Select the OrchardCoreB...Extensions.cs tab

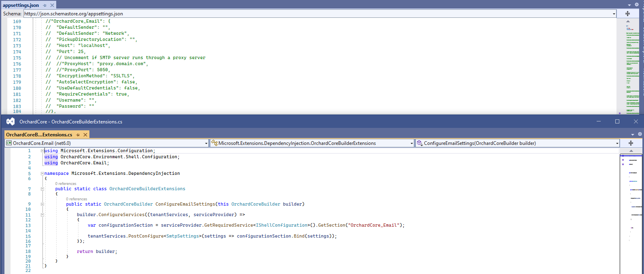[x=39, y=135]
